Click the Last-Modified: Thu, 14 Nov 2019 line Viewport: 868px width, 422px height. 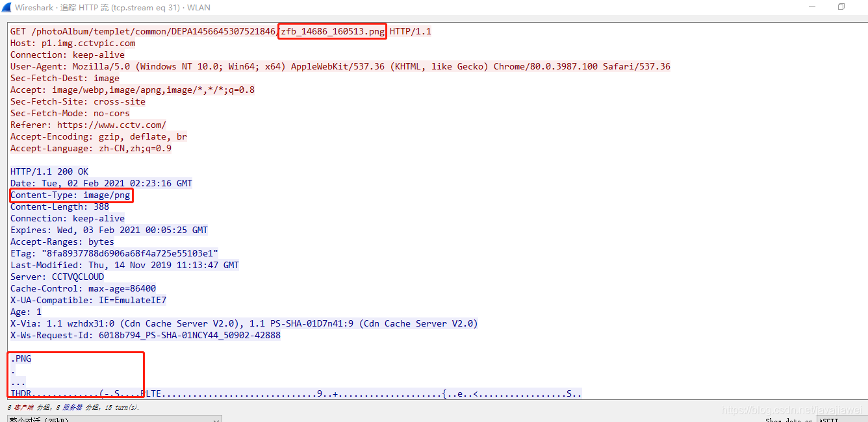pos(125,265)
